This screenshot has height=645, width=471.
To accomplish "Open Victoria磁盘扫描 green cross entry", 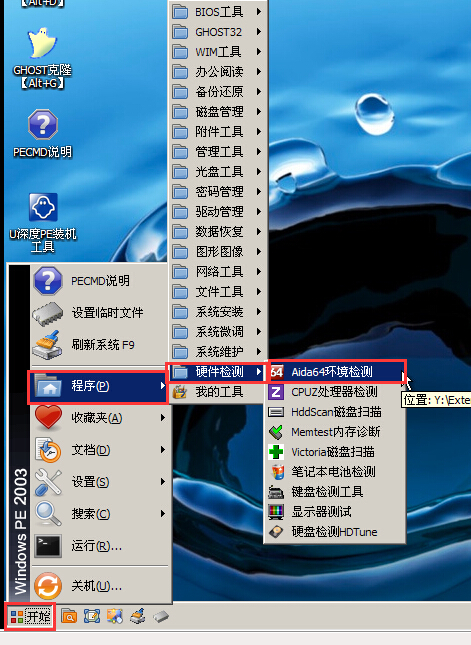I will coord(334,452).
